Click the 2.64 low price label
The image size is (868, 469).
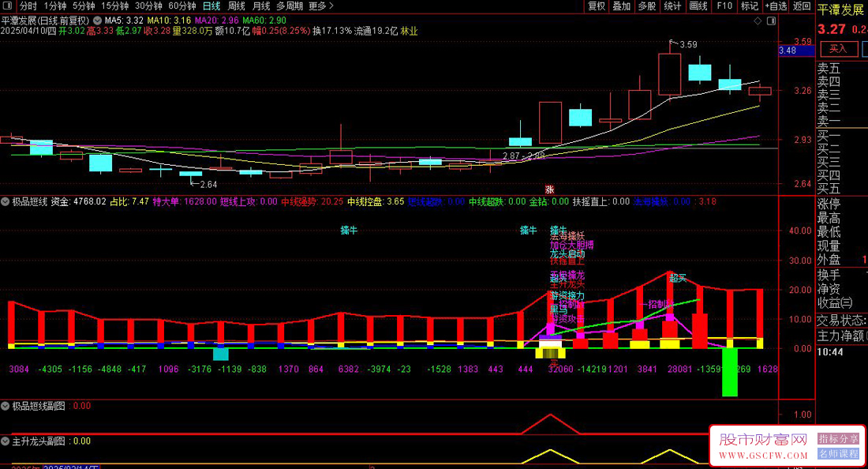(208, 185)
